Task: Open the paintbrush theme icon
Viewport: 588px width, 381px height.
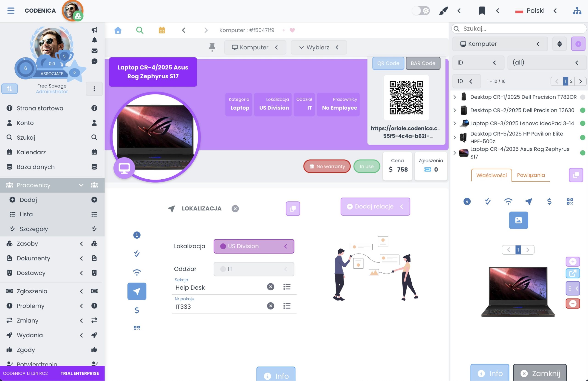Action: [443, 11]
